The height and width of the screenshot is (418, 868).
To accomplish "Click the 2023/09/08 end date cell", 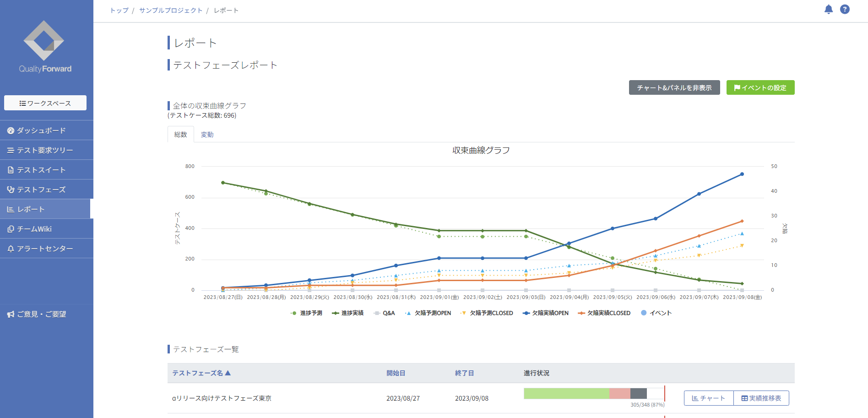I will [472, 398].
